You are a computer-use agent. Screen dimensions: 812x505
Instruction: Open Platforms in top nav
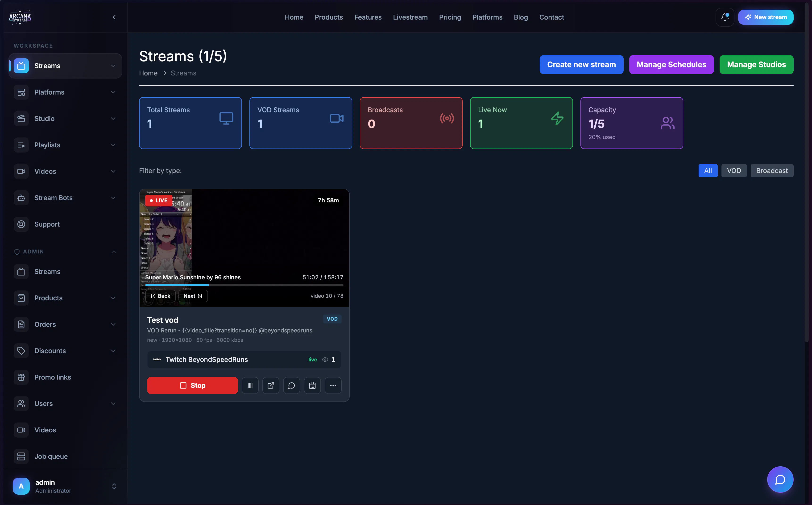[x=487, y=17]
